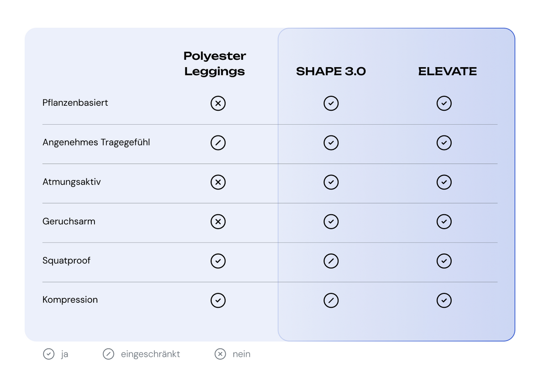Select the ELEVATE column header
Viewport: 540px width, 392px height.
447,71
